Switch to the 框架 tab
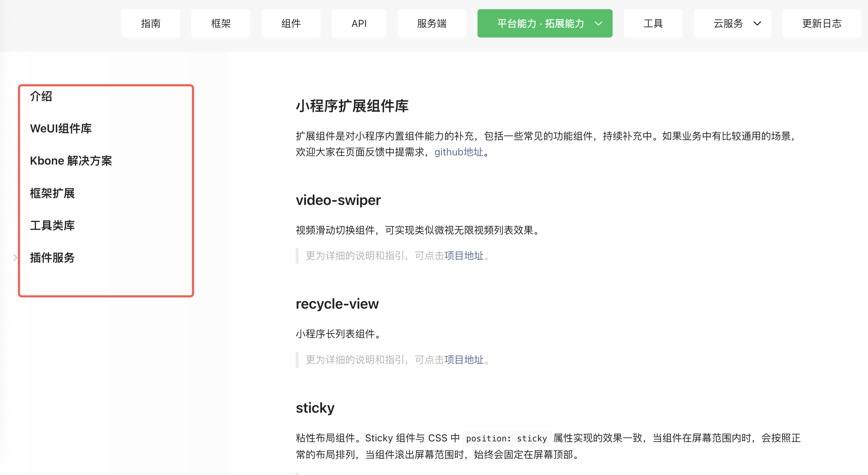The width and height of the screenshot is (868, 475). click(221, 23)
